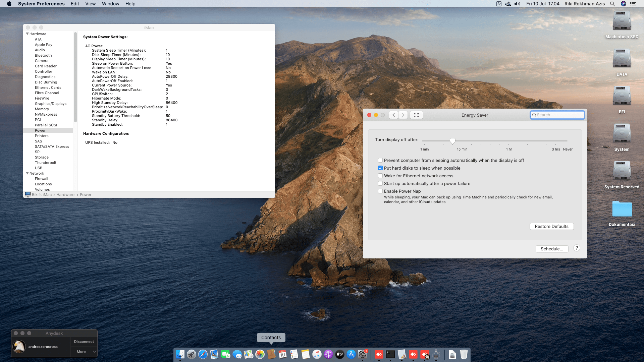Image resolution: width=644 pixels, height=362 pixels.
Task: Open the View menu
Action: tap(90, 4)
